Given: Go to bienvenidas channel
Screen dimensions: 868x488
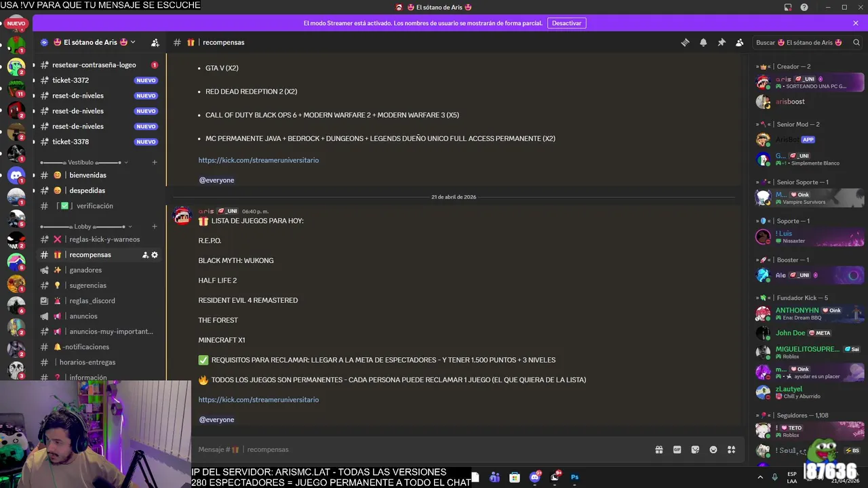Looking at the screenshot, I should (99, 175).
